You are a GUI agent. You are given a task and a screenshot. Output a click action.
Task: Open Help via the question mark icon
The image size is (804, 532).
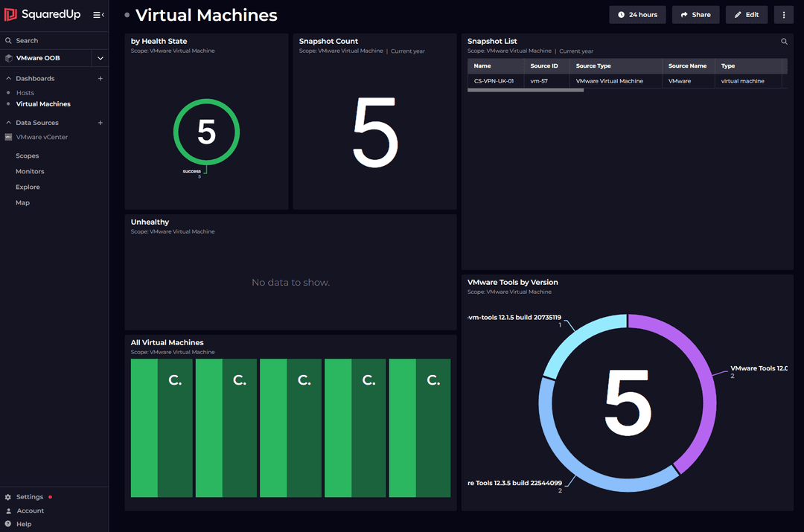[7, 524]
